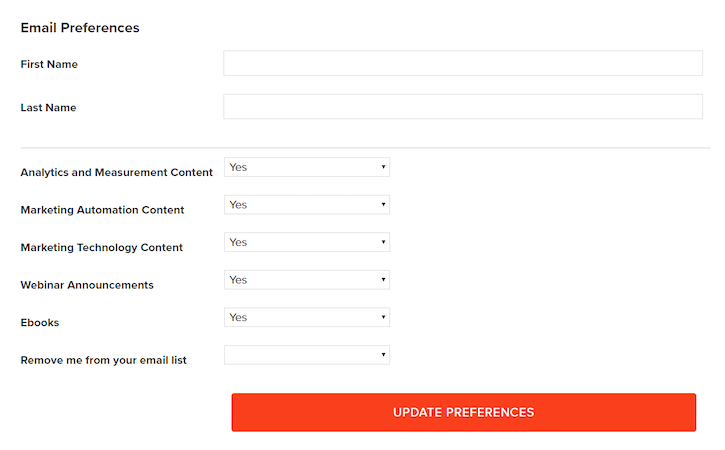Select the 'Marketing Automation Content' label text
This screenshot has width=725, height=450.
(102, 210)
